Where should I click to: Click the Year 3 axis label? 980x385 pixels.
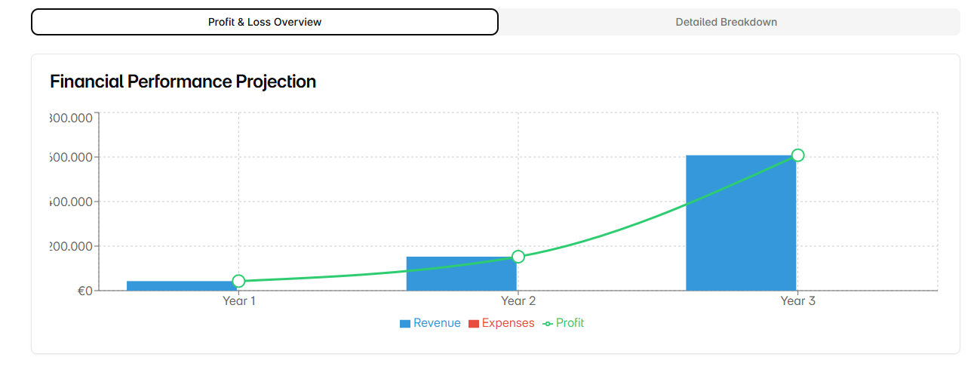[x=798, y=301]
